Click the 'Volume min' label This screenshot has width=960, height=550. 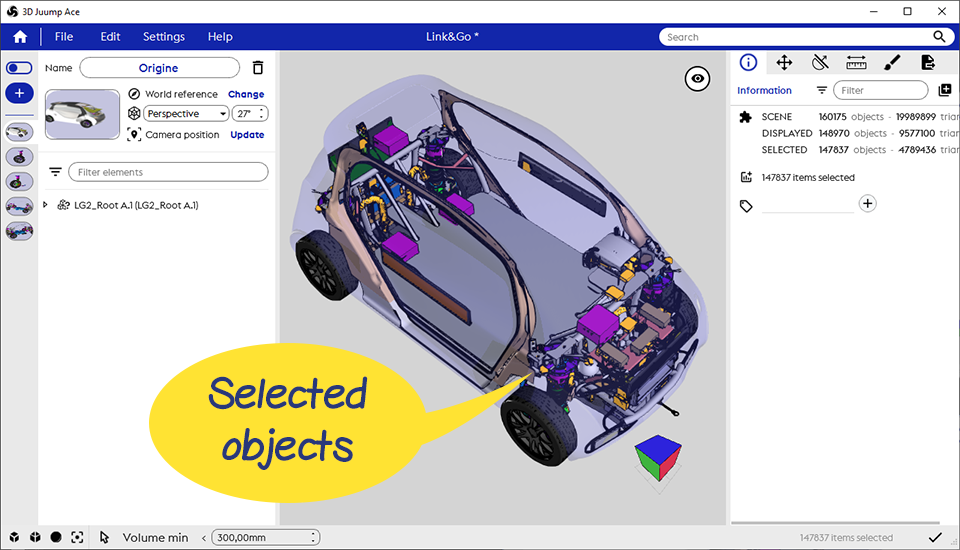156,537
